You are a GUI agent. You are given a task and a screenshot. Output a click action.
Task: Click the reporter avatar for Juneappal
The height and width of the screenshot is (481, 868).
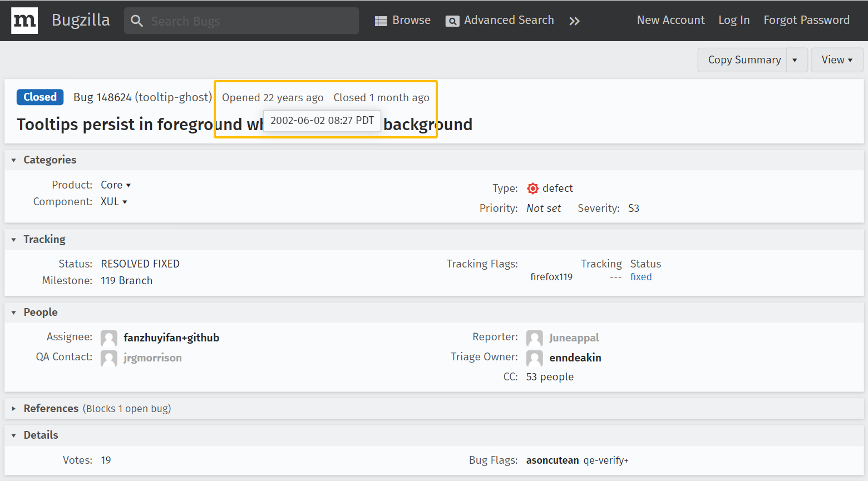(x=535, y=338)
